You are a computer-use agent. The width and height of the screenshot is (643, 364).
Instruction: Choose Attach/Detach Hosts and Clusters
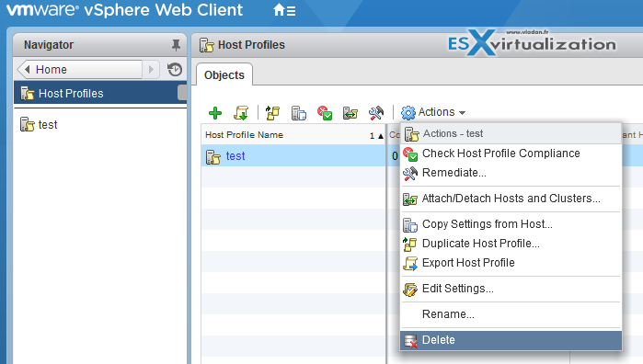pos(511,199)
